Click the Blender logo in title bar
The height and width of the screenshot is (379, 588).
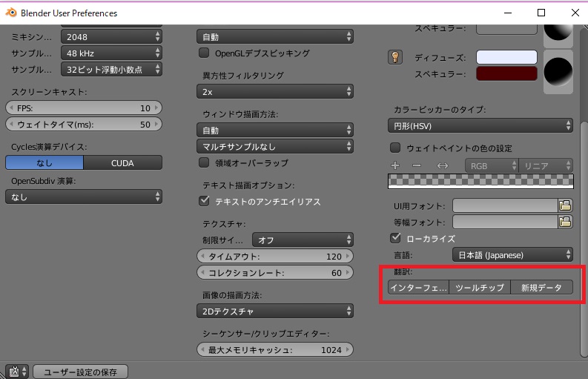11,13
